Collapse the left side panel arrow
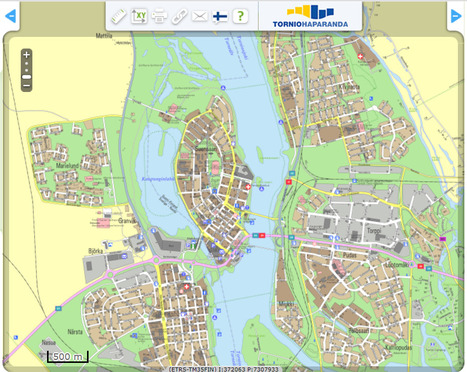This screenshot has width=467, height=372. [x=10, y=16]
